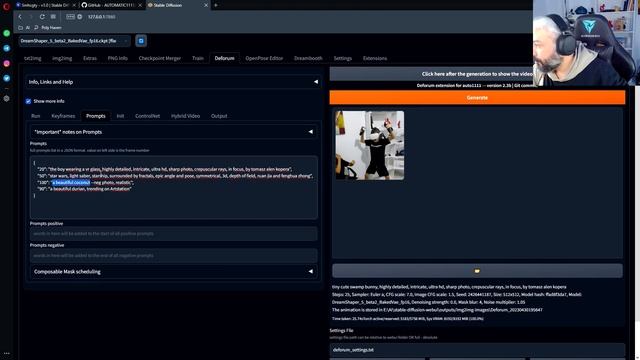Viewport: 640px width, 360px height.
Task: Switch to the ControlNet sub-tab
Action: [147, 116]
